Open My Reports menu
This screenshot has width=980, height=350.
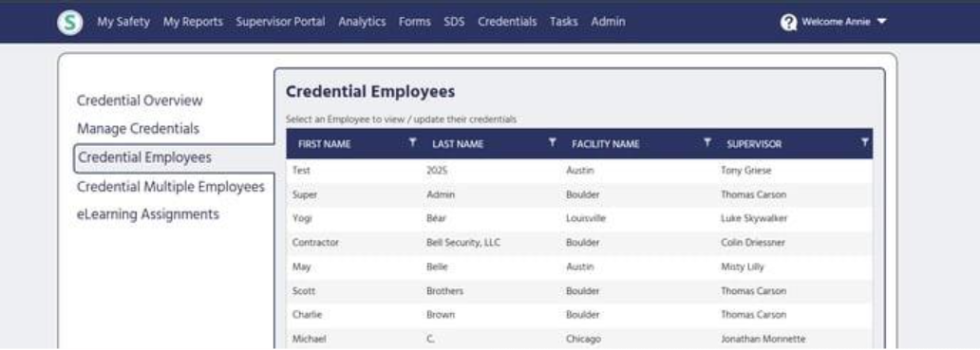pos(193,22)
